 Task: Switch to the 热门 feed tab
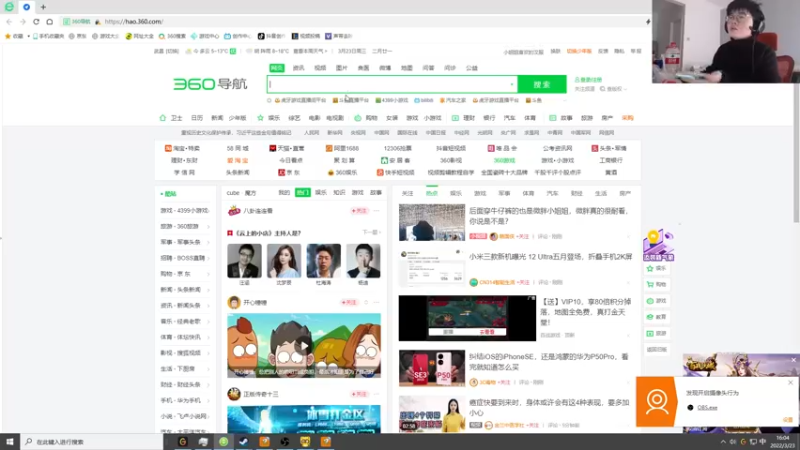pyautogui.click(x=303, y=192)
